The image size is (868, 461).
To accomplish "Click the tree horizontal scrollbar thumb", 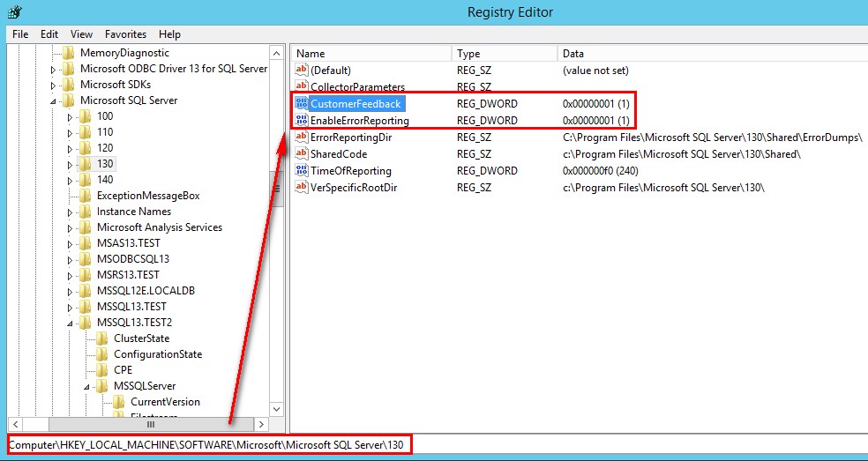I will 151,424.
